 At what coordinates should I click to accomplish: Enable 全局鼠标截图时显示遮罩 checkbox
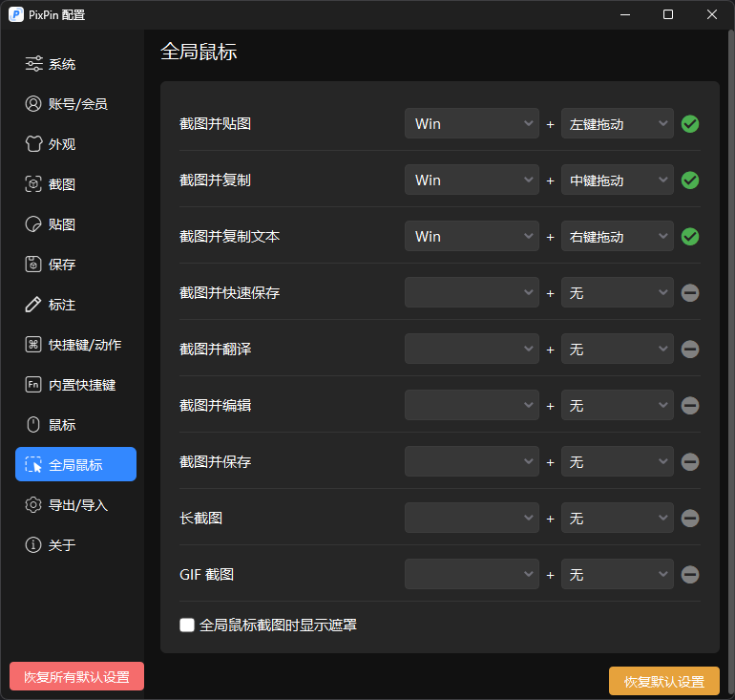point(187,625)
